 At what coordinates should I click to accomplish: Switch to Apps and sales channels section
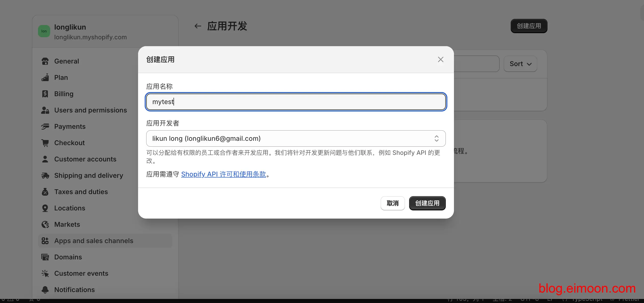(94, 241)
